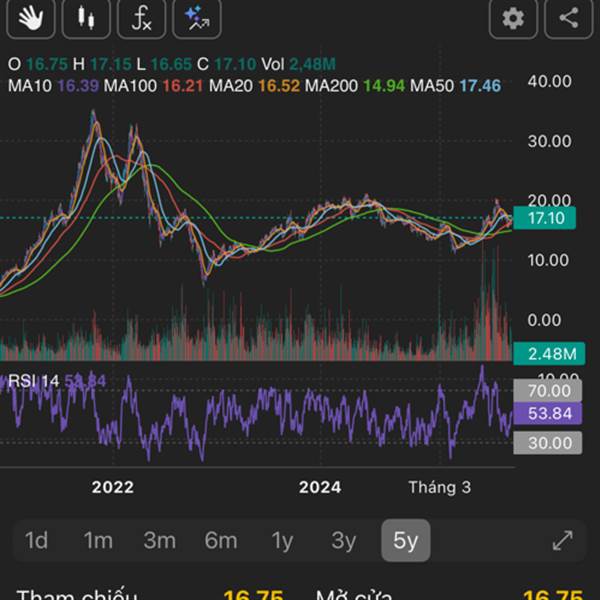Image resolution: width=600 pixels, height=600 pixels.
Task: Switch to the 1d time range
Action: (x=36, y=541)
